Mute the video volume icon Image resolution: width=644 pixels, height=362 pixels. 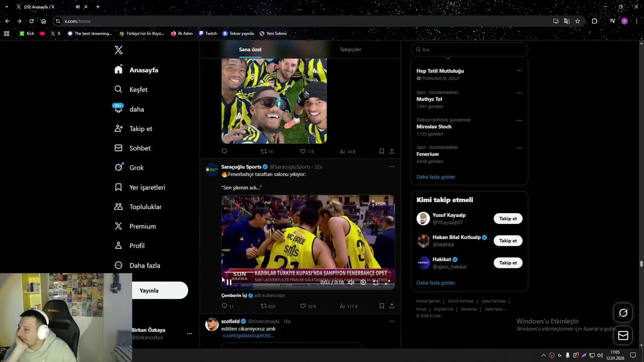point(351,283)
